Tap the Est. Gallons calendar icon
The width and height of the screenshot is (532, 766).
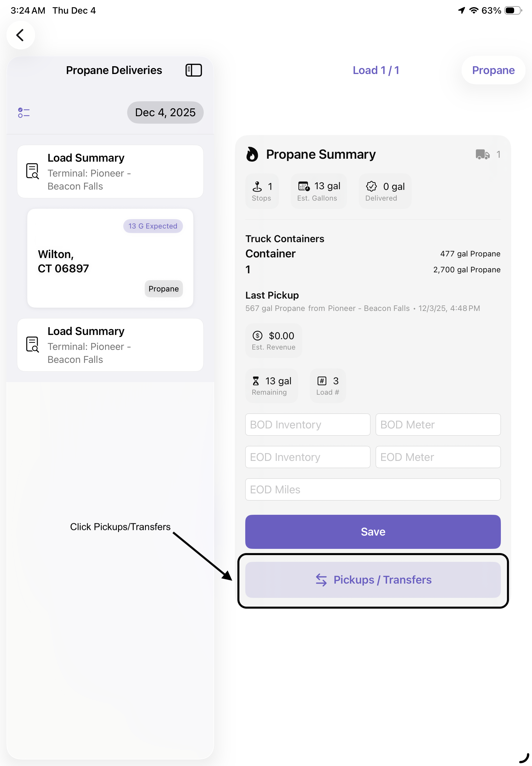pos(304,186)
